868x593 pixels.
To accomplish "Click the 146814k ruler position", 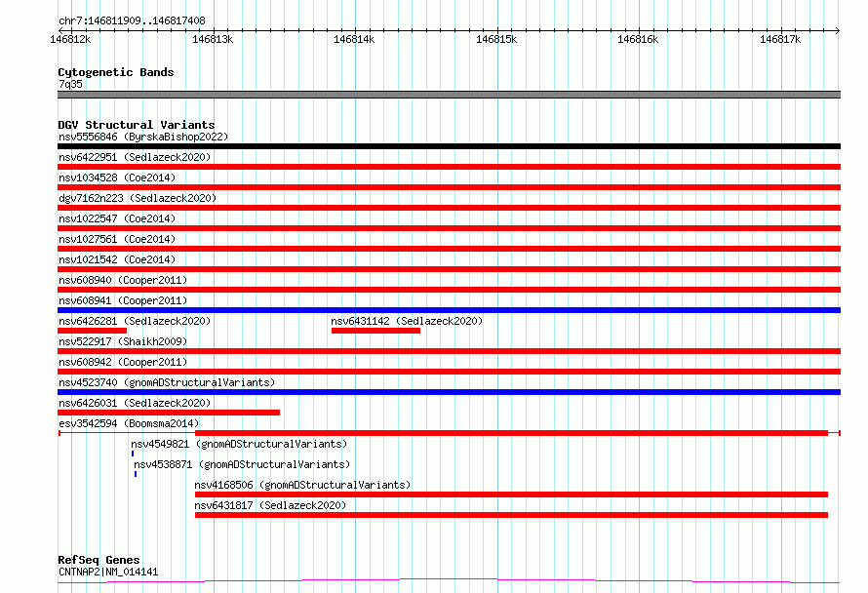I will point(353,39).
